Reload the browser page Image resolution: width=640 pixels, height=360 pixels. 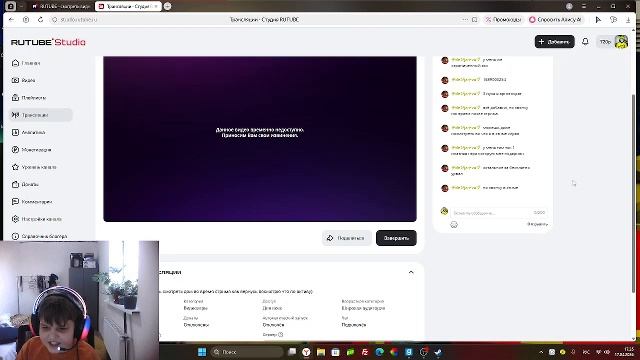40,20
